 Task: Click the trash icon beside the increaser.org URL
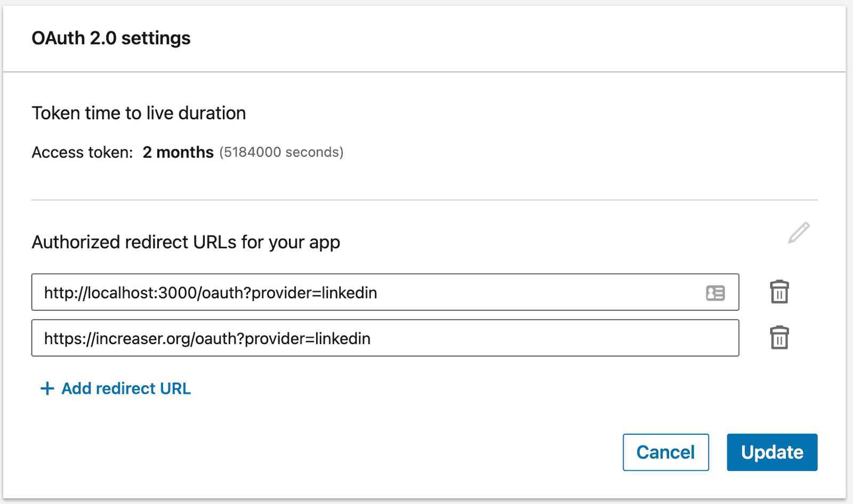point(779,338)
